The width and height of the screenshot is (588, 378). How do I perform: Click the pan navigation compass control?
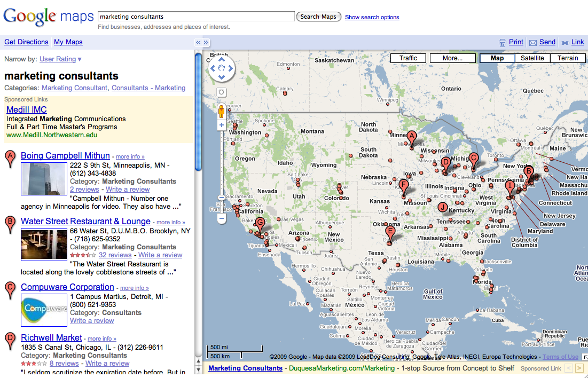pos(222,69)
